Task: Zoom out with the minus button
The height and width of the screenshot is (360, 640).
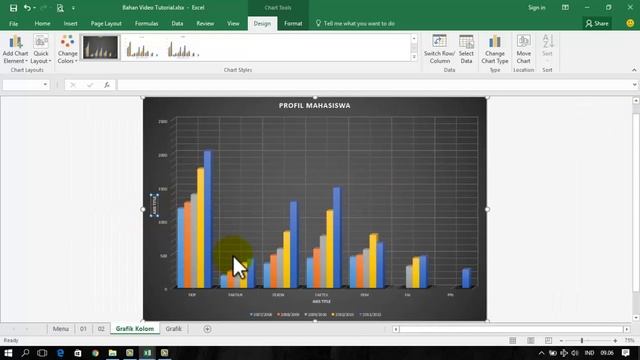Action: click(x=562, y=340)
